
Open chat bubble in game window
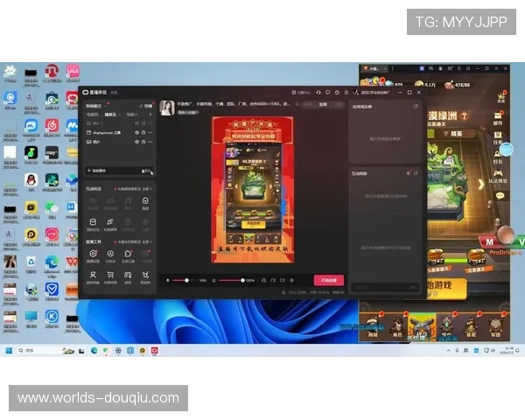pos(500,196)
